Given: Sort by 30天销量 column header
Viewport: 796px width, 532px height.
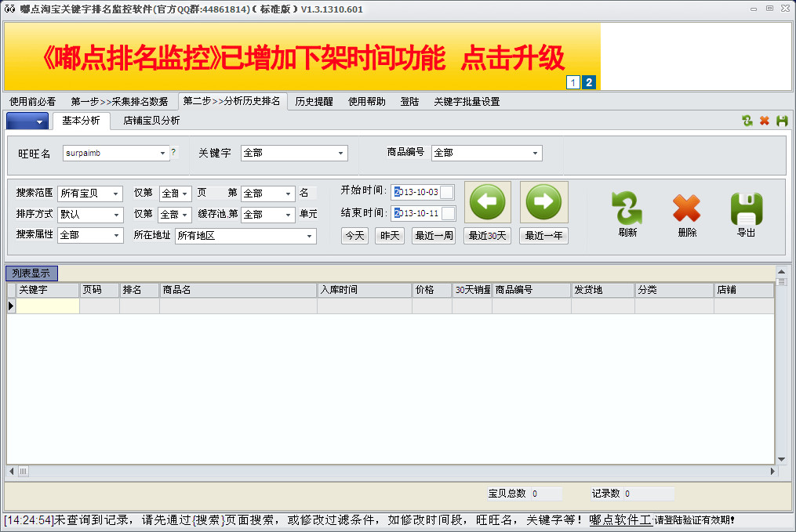Looking at the screenshot, I should click(x=472, y=290).
